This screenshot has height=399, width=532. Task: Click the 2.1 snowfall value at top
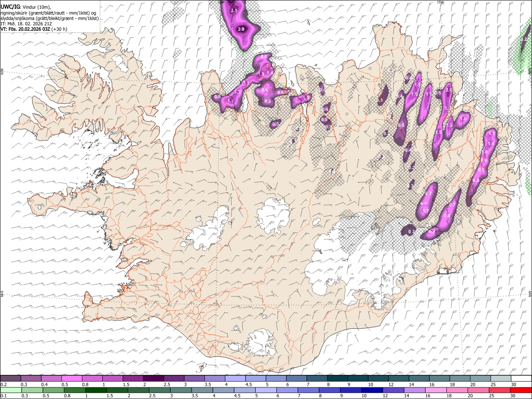(234, 10)
